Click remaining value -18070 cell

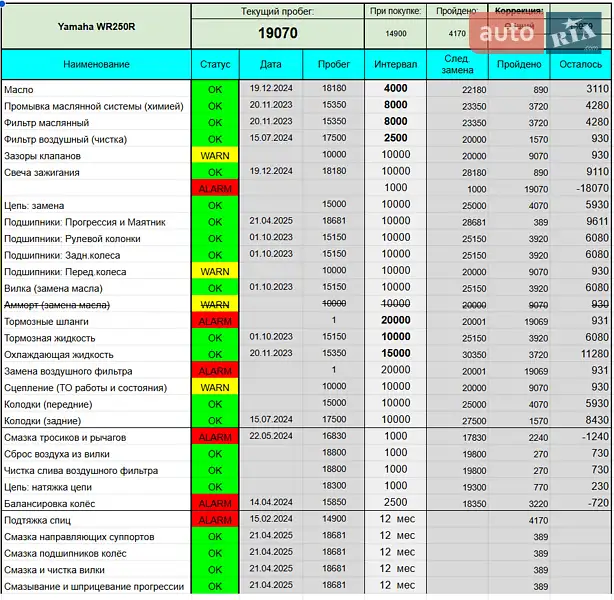pyautogui.click(x=579, y=188)
